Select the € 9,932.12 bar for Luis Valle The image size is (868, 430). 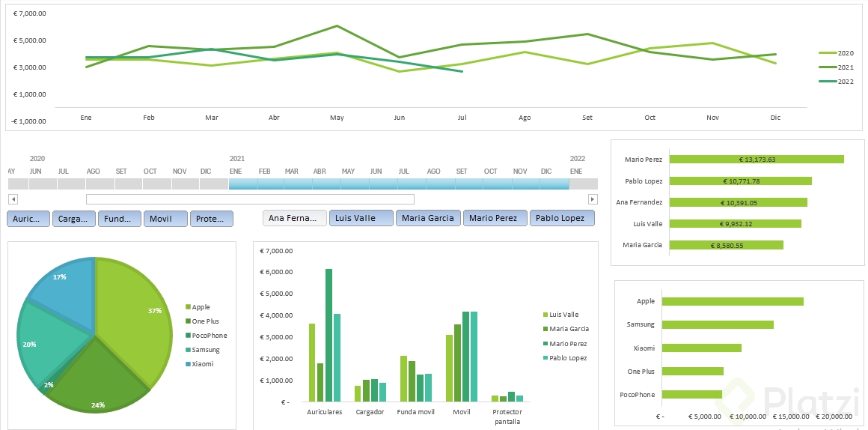pyautogui.click(x=735, y=224)
